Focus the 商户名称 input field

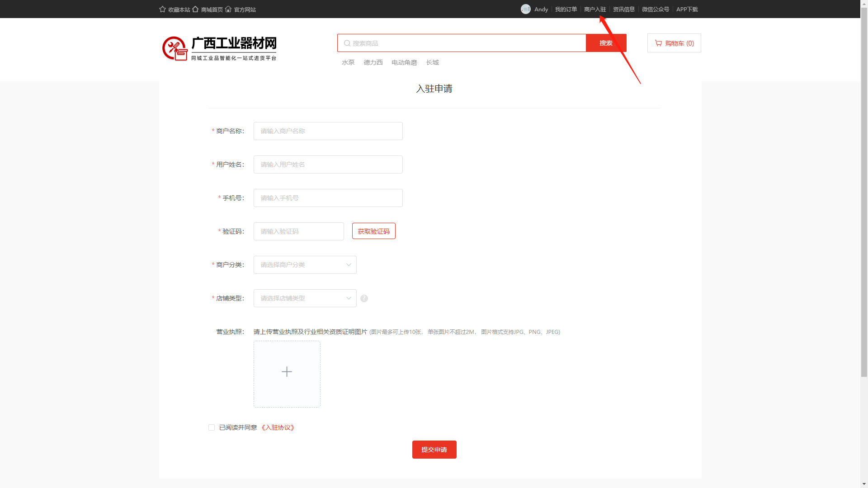point(328,131)
